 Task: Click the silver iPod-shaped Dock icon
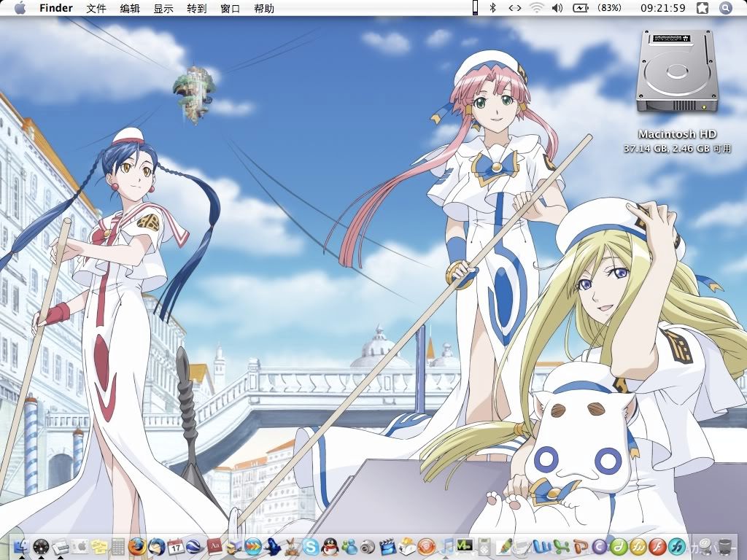tap(484, 547)
